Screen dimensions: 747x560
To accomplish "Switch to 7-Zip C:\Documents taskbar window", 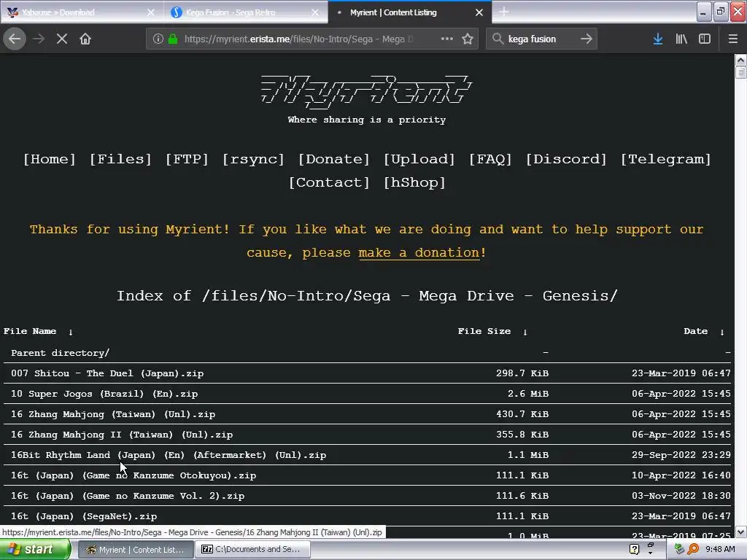I will pos(252,550).
